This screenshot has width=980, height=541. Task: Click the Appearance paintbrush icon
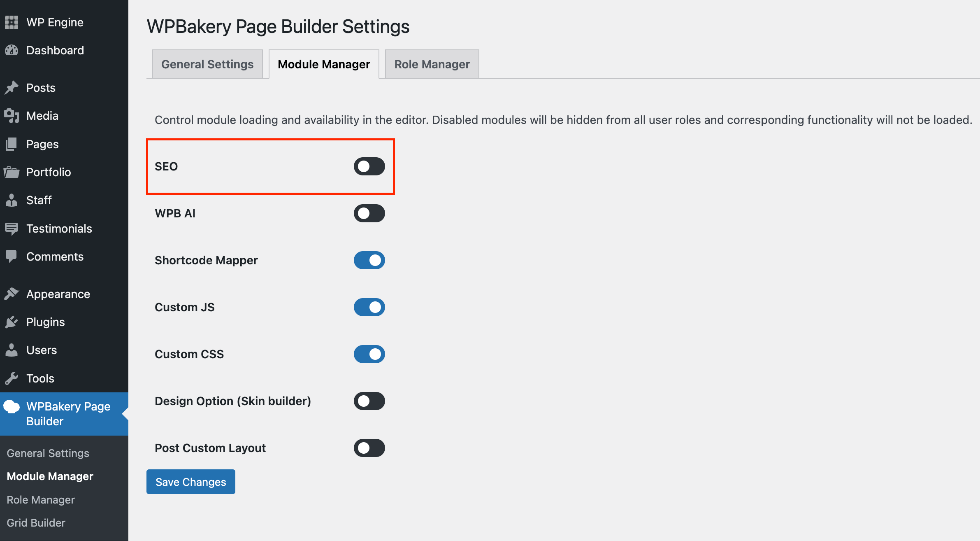(12, 294)
